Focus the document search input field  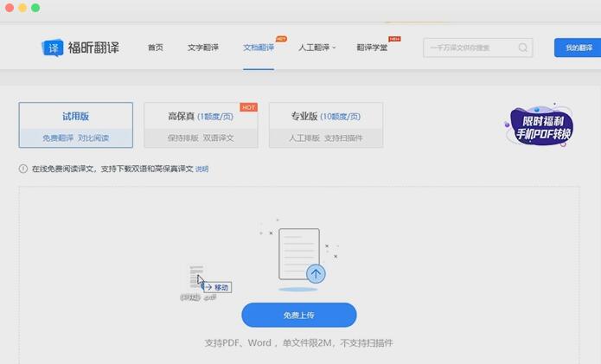click(x=471, y=48)
